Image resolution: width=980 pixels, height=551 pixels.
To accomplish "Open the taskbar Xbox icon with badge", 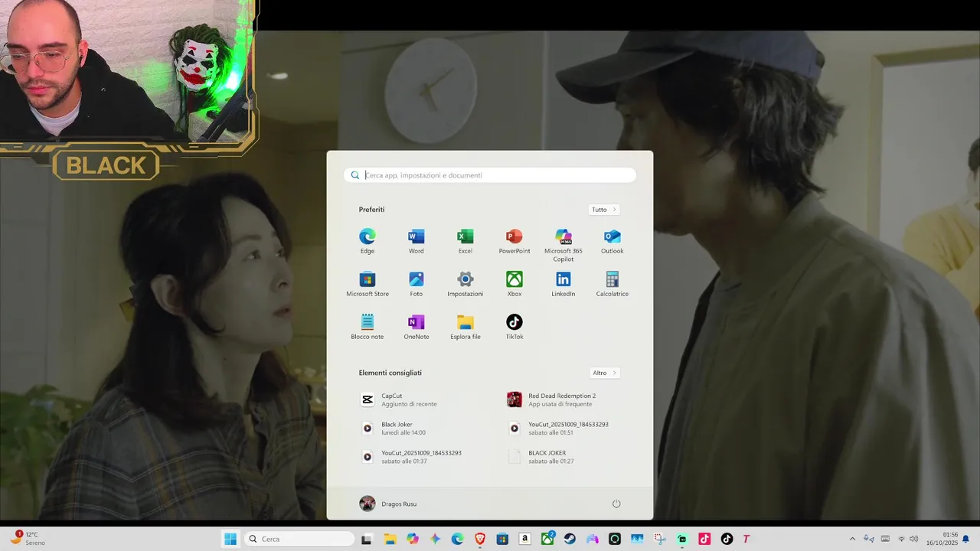I will (547, 539).
